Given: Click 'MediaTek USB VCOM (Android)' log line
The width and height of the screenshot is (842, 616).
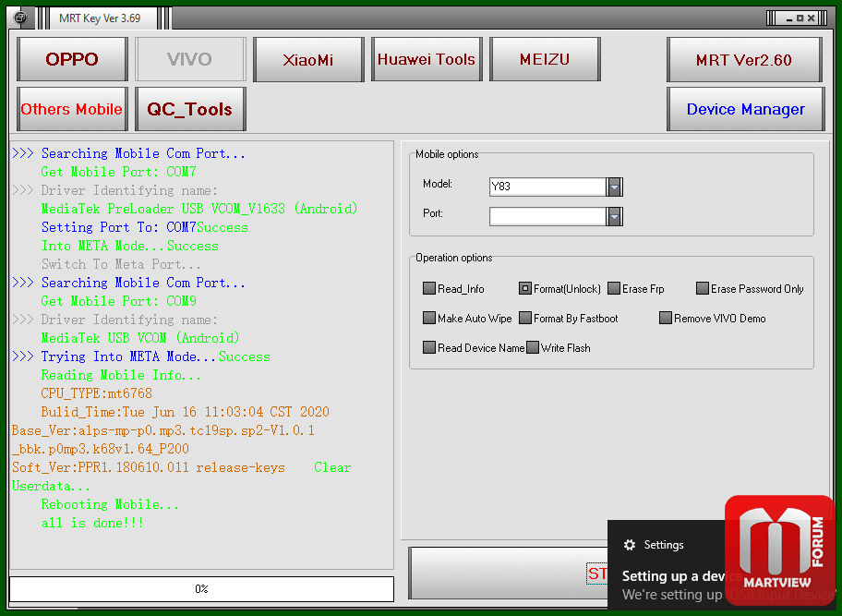Looking at the screenshot, I should [x=140, y=338].
